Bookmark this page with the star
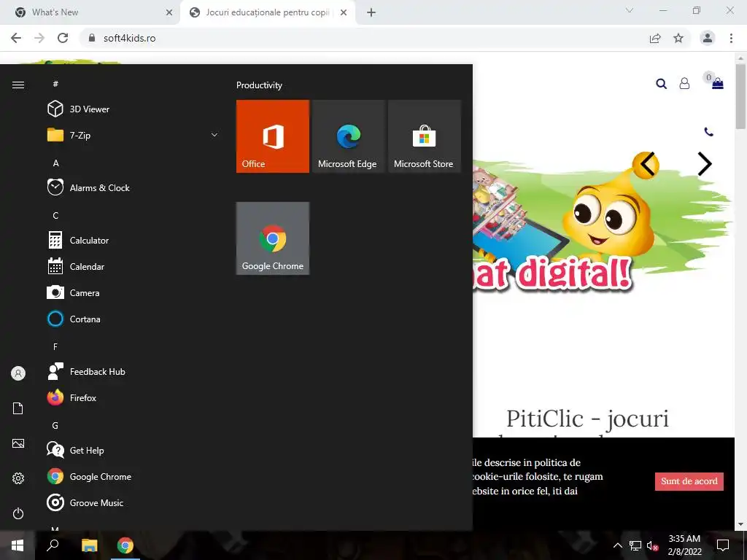The image size is (747, 560). click(x=678, y=38)
